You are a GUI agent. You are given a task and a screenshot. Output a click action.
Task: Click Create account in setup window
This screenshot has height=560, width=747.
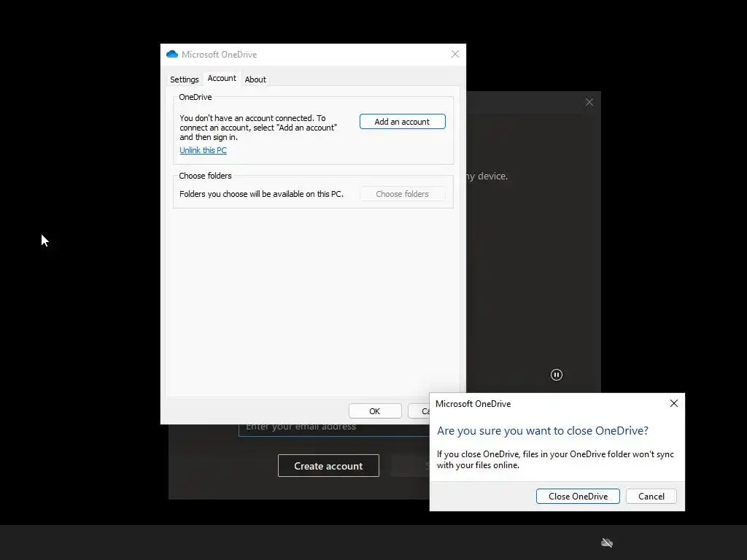click(328, 466)
